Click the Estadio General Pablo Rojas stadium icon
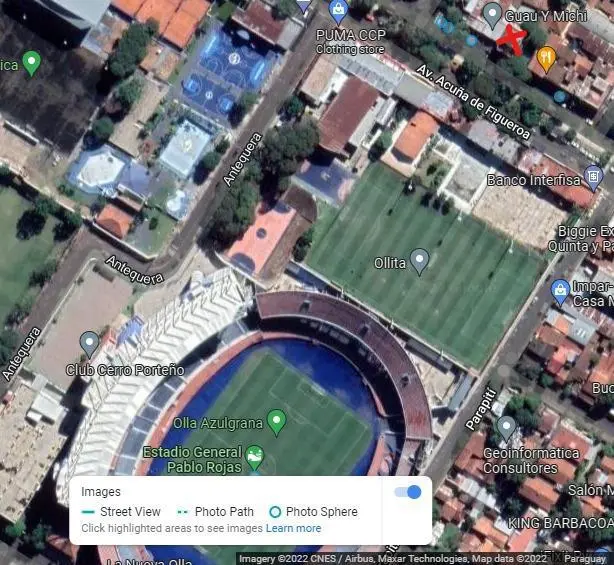Viewport: 614px width, 565px height. (x=255, y=458)
